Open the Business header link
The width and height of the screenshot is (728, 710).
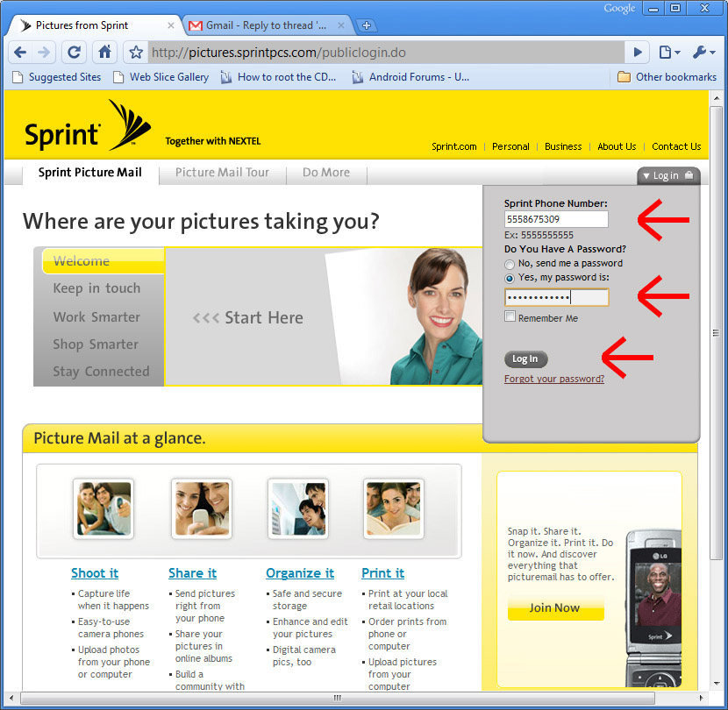(x=563, y=146)
